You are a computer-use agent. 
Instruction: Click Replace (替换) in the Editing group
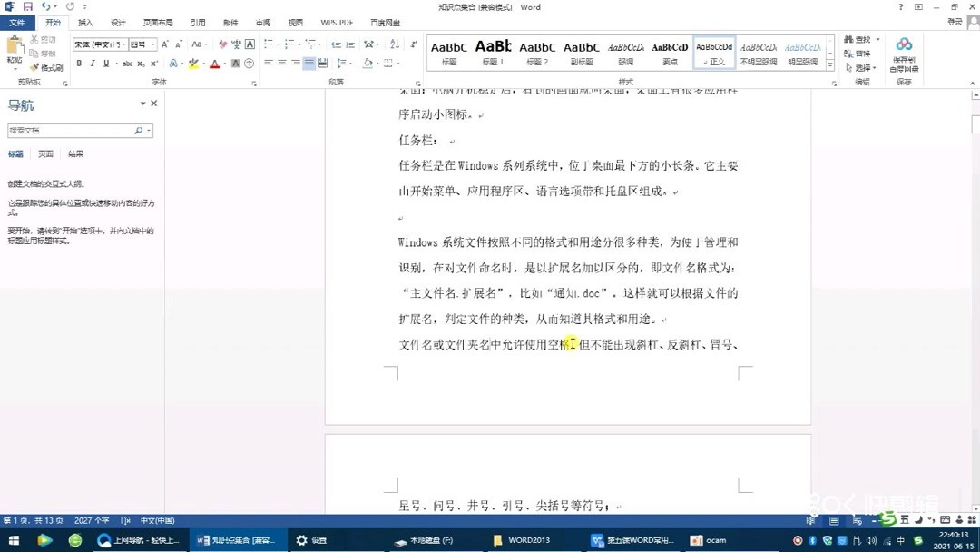861,54
